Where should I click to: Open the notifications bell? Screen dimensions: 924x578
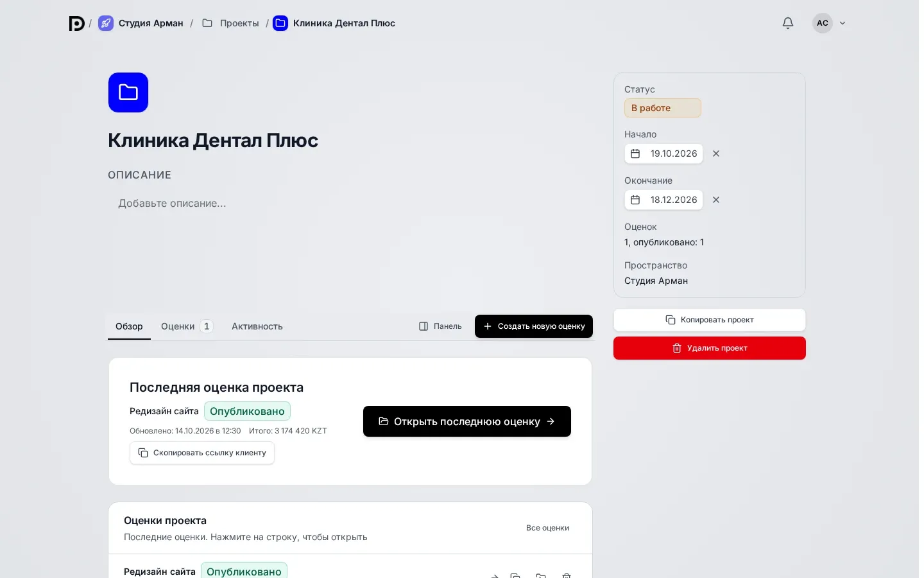(788, 23)
